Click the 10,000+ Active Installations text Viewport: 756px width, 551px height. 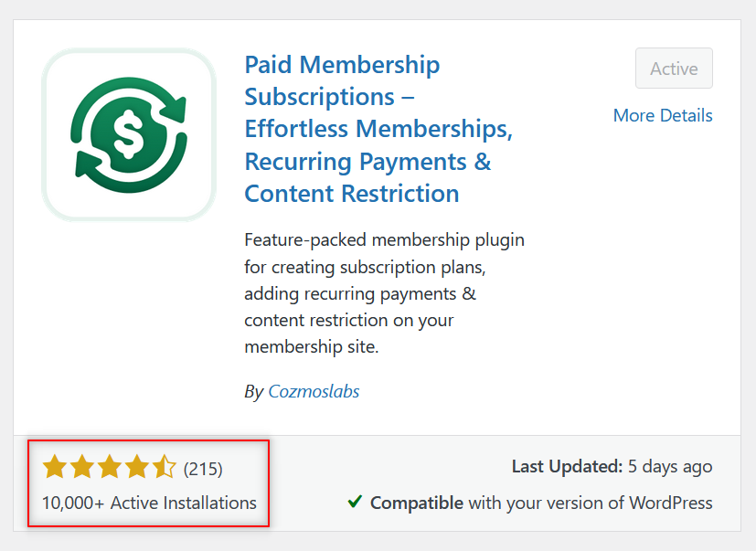(150, 503)
